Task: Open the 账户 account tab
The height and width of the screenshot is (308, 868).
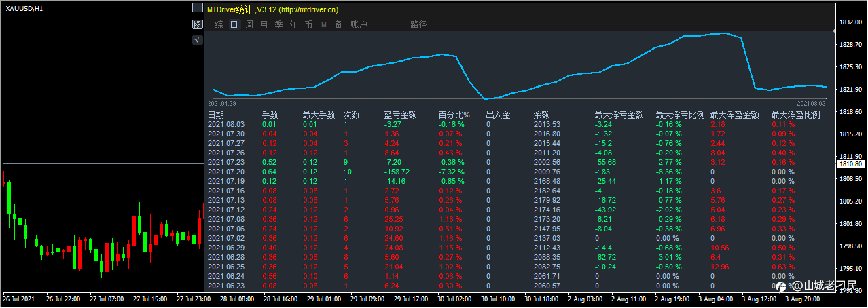Action: click(359, 24)
